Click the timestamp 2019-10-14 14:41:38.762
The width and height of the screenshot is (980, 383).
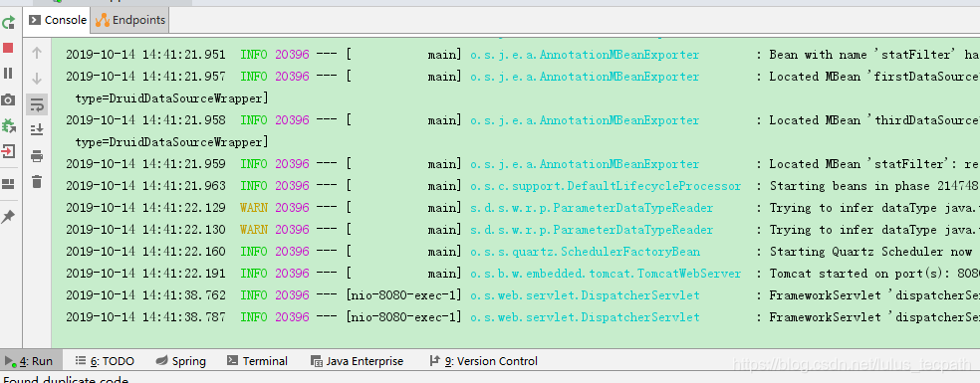[x=145, y=295]
